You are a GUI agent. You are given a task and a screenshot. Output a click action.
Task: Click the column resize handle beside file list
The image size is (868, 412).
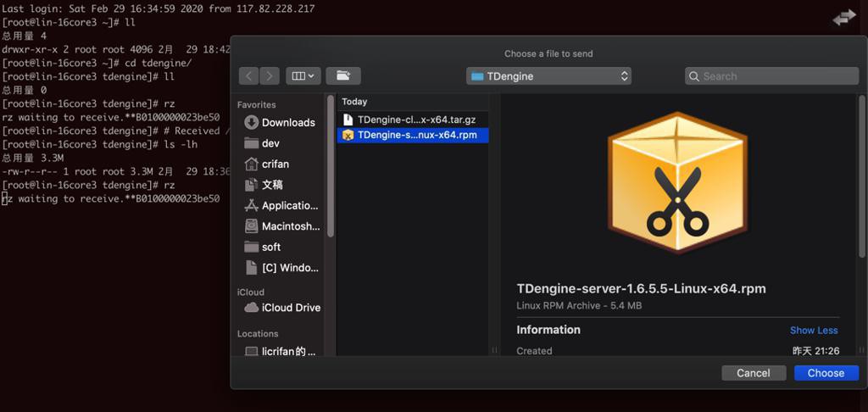pos(494,350)
